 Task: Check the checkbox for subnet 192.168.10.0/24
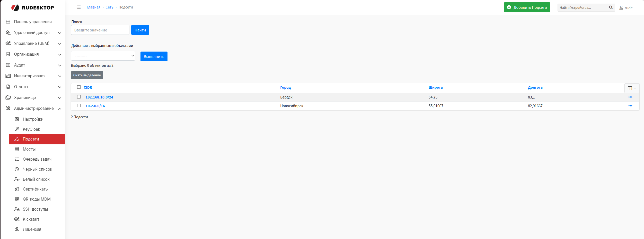[79, 97]
